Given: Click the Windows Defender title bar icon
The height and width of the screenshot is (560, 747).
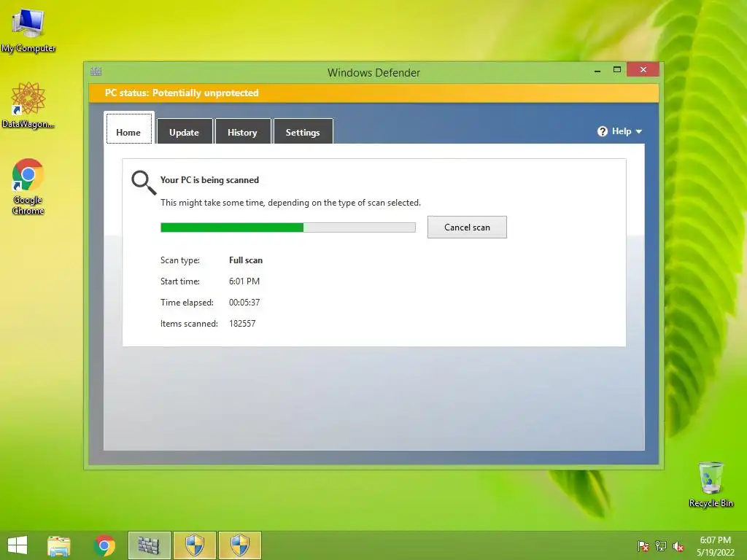Looking at the screenshot, I should [x=96, y=72].
